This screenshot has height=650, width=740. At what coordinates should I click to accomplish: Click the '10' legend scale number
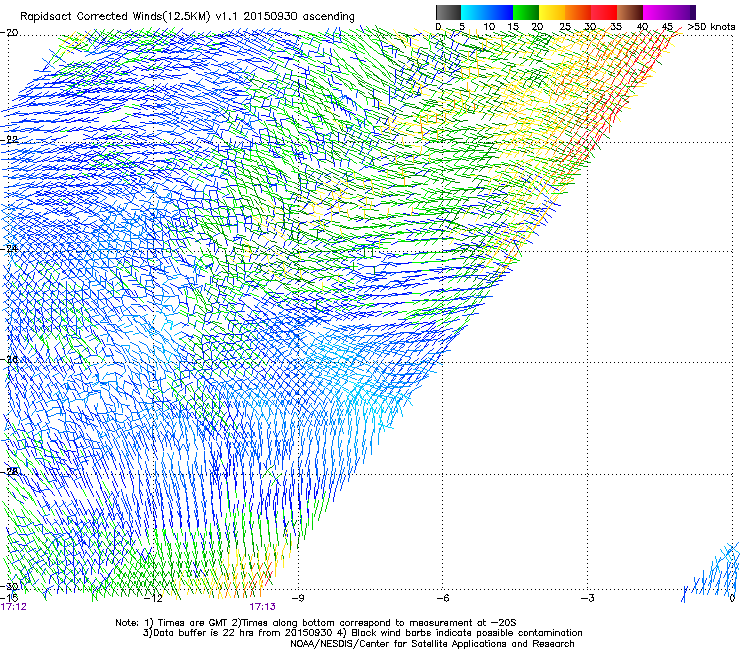[x=489, y=27]
